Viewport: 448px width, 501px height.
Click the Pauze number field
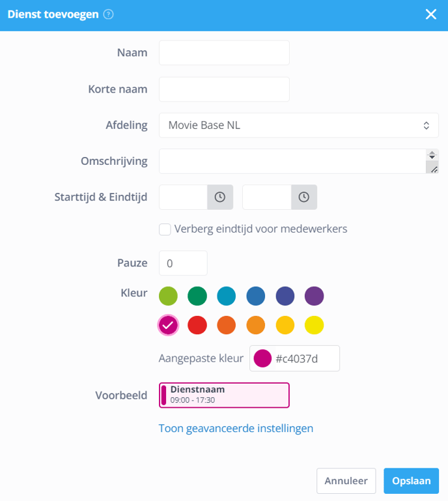[x=183, y=263]
